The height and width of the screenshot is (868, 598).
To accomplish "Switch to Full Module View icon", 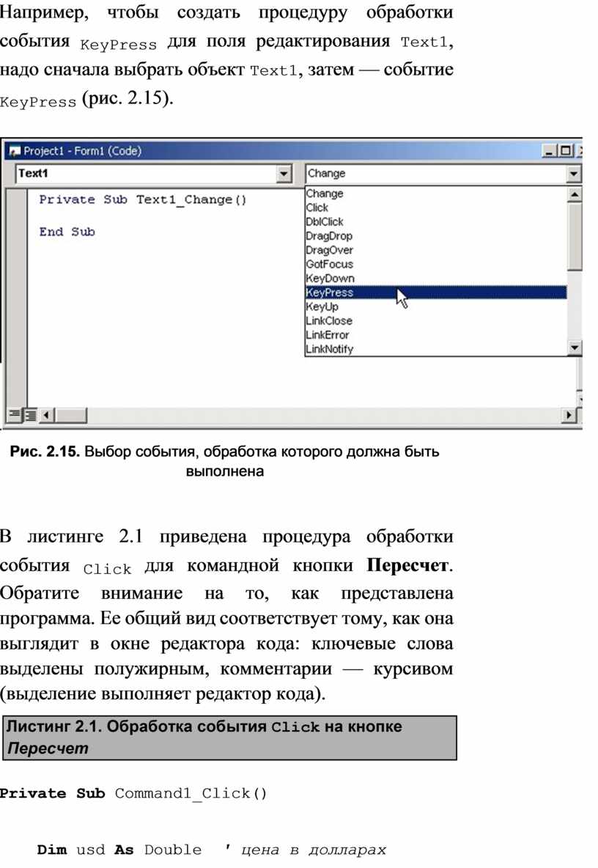I will [30, 415].
